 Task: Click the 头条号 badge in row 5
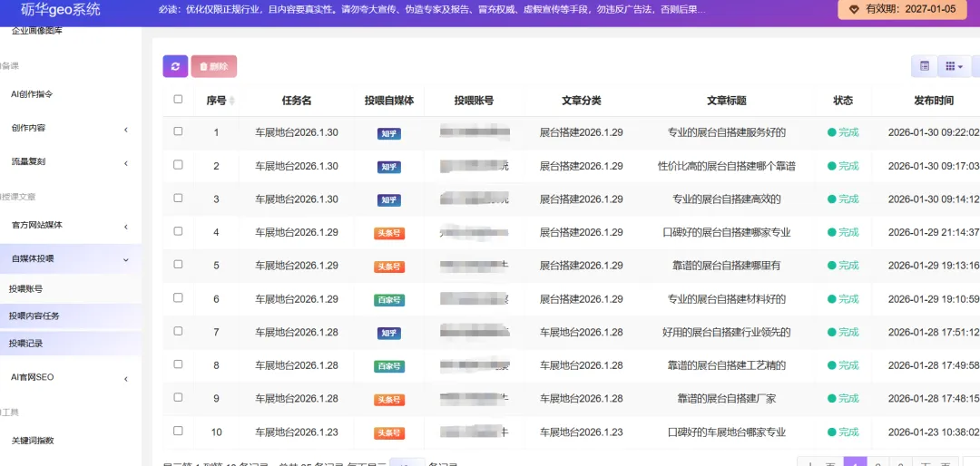pos(388,267)
